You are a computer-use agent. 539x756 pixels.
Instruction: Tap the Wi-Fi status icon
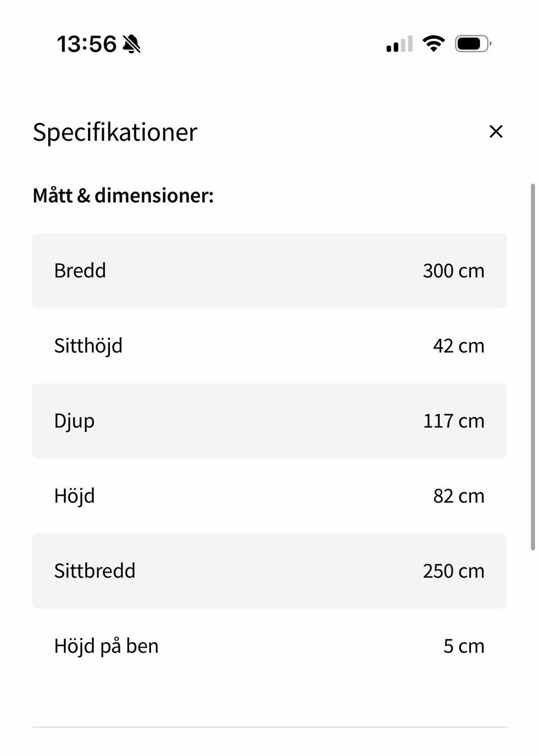[x=433, y=43]
